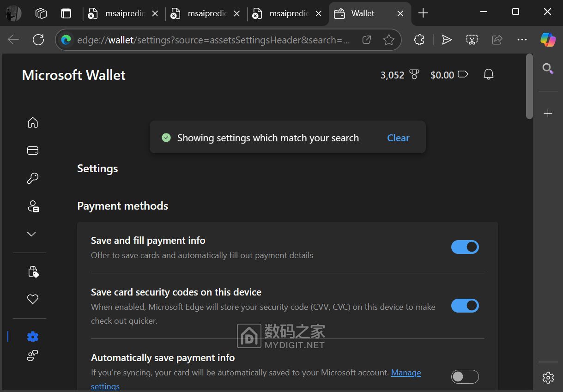The height and width of the screenshot is (392, 563).
Task: Open shopping bag tag icon in sidebar
Action: (33, 272)
